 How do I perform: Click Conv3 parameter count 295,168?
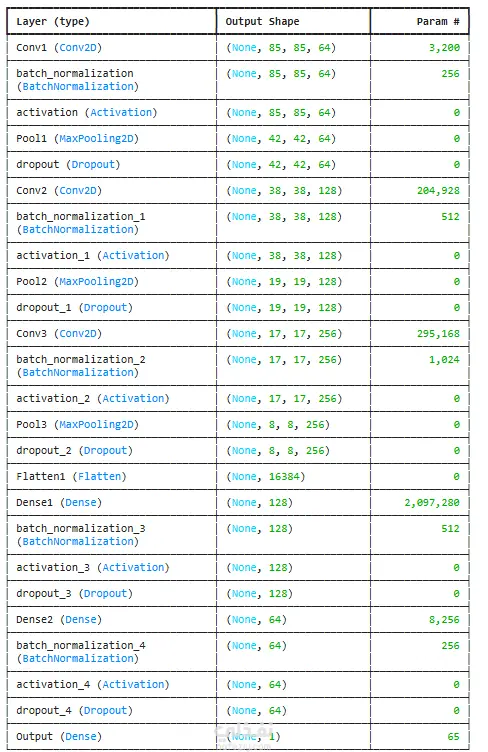coord(438,334)
